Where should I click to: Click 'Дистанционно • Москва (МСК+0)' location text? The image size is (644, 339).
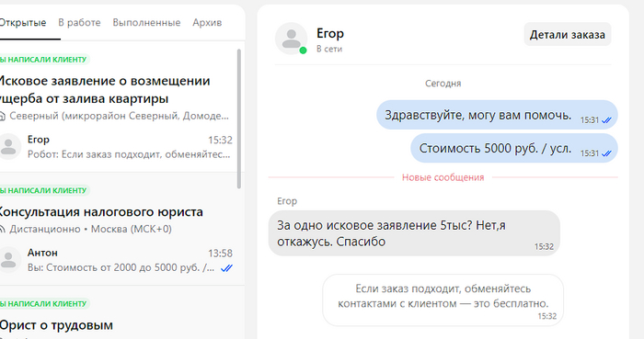(x=90, y=229)
